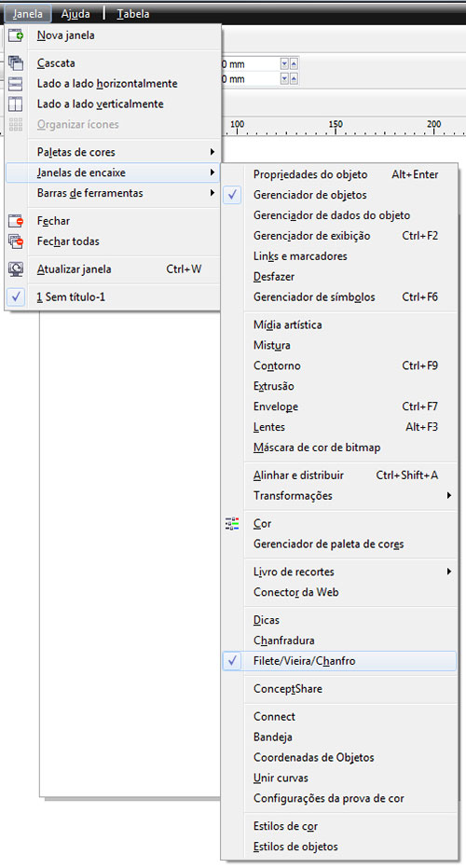
Task: Click the Cascata window icon
Action: coord(16,63)
